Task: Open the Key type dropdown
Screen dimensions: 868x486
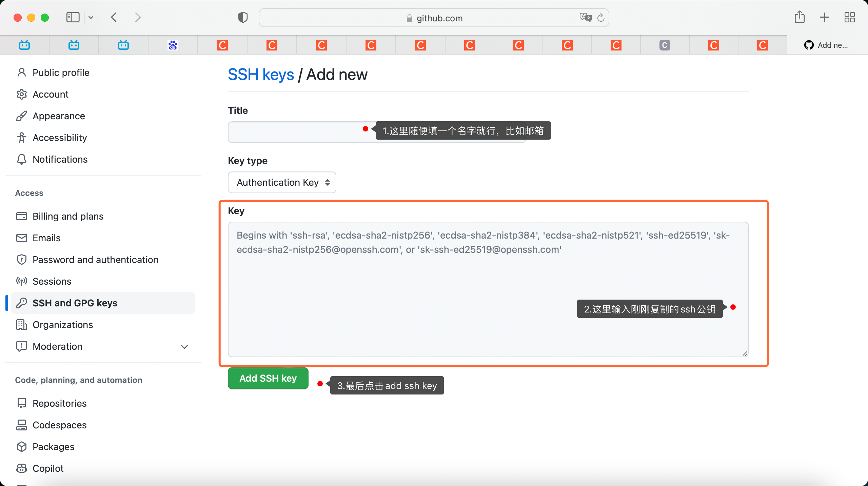Action: [282, 182]
